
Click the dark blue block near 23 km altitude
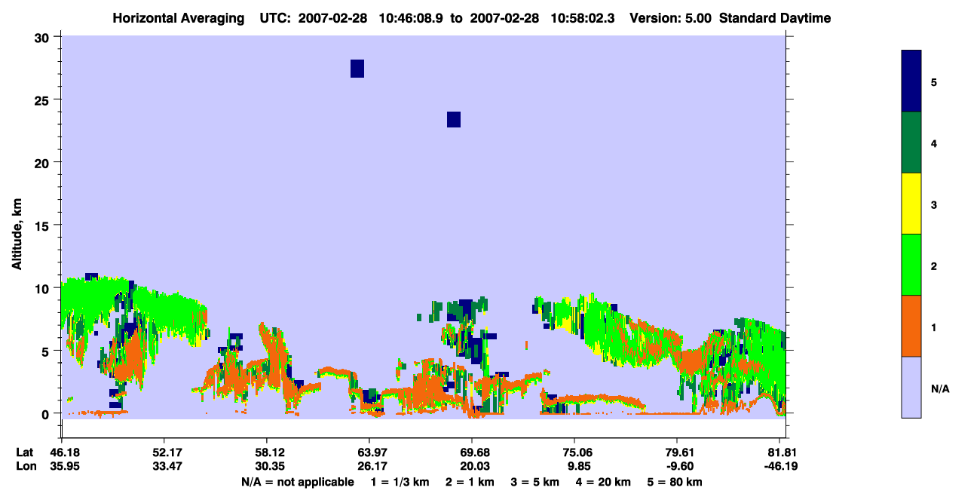454,119
